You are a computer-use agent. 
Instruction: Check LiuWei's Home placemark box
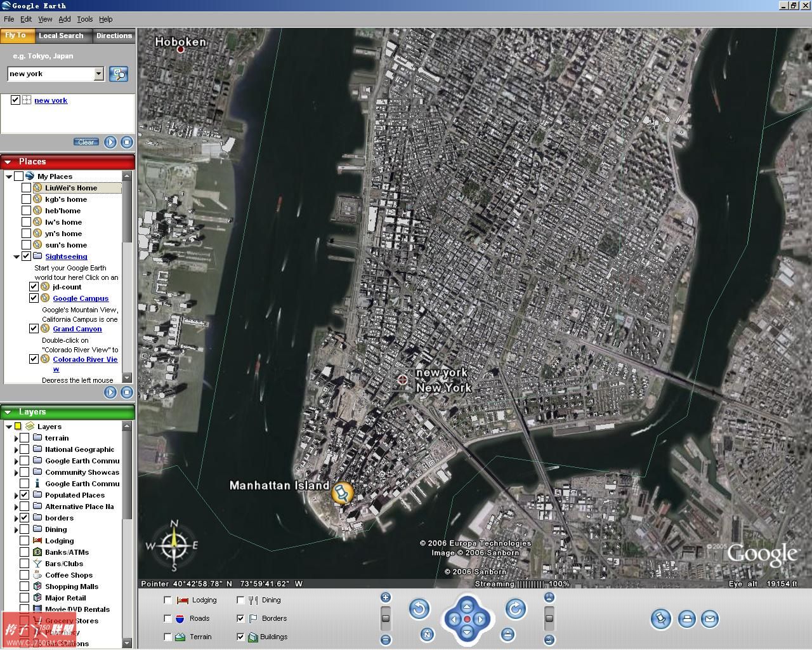(26, 188)
